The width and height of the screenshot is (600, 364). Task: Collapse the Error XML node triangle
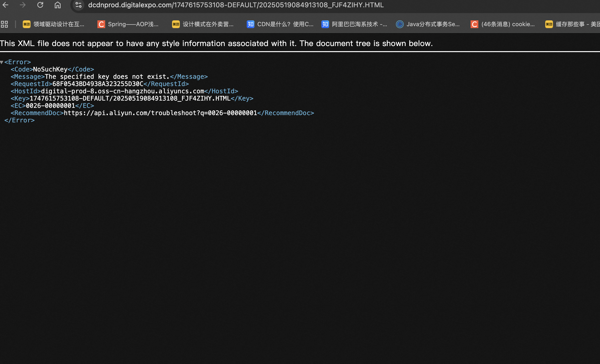pos(2,62)
